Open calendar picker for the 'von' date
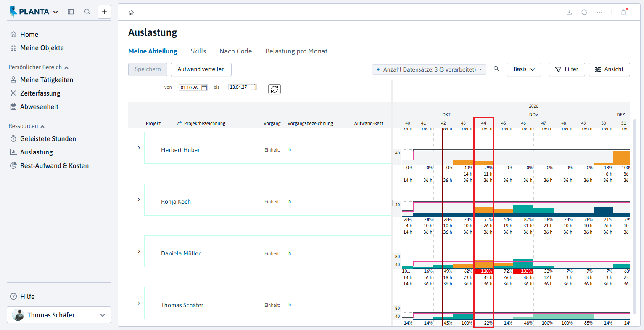 click(x=204, y=88)
